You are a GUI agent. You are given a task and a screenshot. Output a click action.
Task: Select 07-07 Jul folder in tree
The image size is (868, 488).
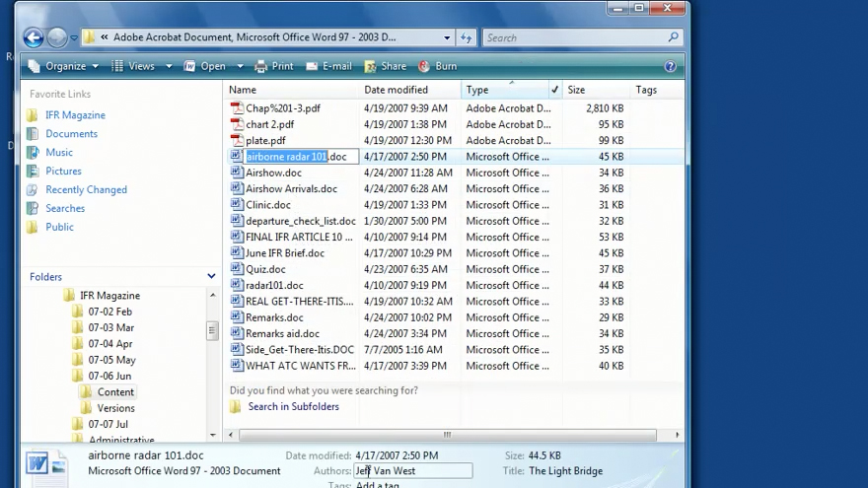pyautogui.click(x=108, y=424)
